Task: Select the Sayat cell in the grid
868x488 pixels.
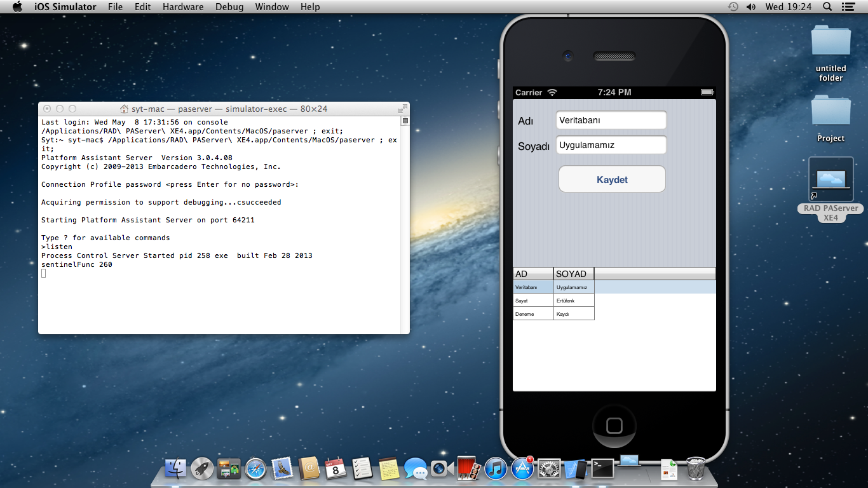Action: [533, 301]
